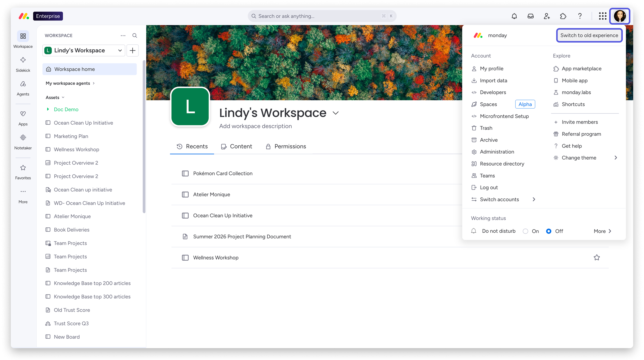Click Add workspace description text

coord(255,126)
